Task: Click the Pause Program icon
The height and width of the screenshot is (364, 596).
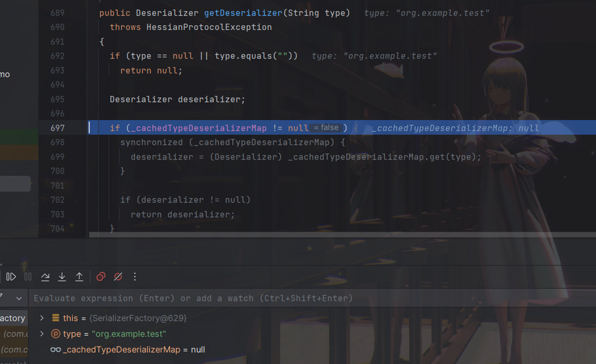Action: (x=28, y=277)
